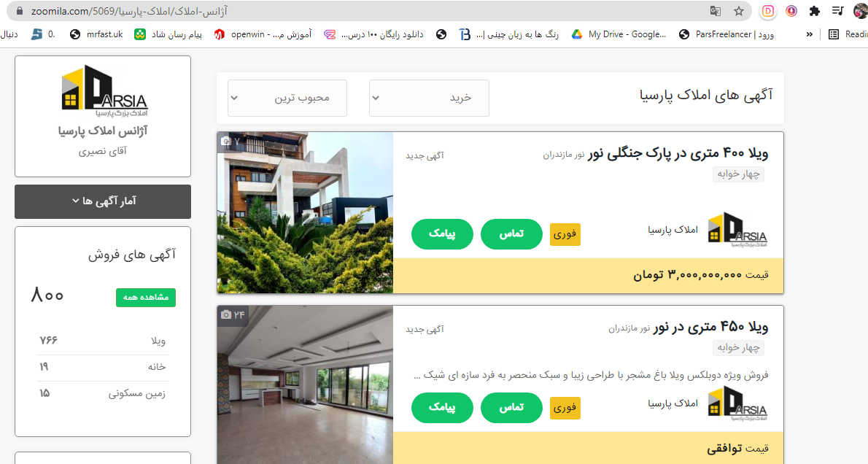The height and width of the screenshot is (464, 868).
Task: Open the محبوب ترین sort dropdown
Action: 287,98
